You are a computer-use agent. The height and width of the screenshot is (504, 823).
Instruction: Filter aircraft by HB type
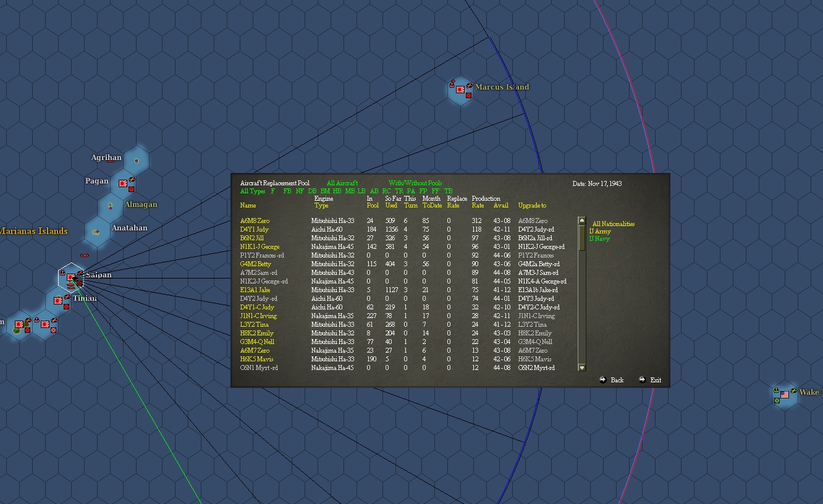click(337, 191)
